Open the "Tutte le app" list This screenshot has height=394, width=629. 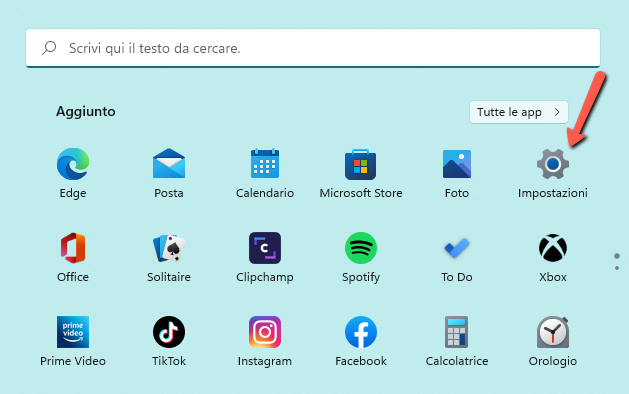(519, 112)
